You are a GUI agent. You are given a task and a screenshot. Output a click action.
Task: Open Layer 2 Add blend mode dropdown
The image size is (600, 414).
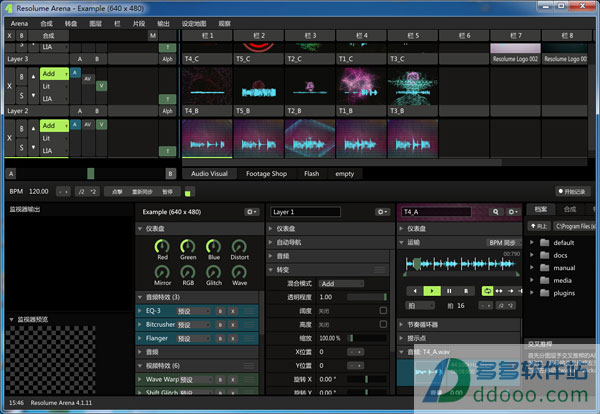coord(54,73)
